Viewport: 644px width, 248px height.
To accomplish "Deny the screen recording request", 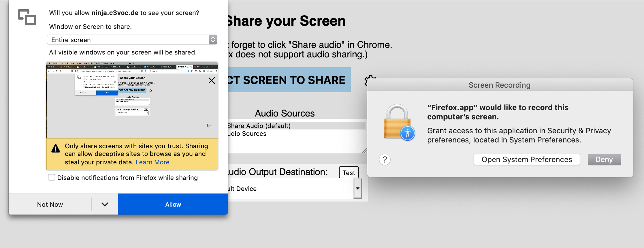I will [x=604, y=159].
